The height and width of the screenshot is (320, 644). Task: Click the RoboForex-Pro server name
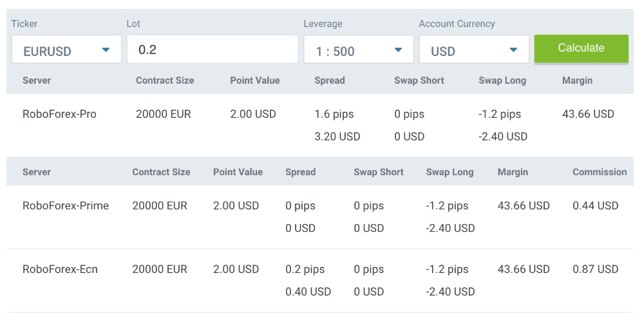[x=59, y=114]
